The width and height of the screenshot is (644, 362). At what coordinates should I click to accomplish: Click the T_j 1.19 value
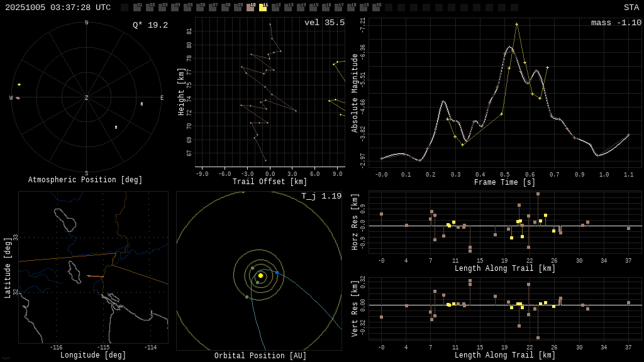[x=321, y=196]
